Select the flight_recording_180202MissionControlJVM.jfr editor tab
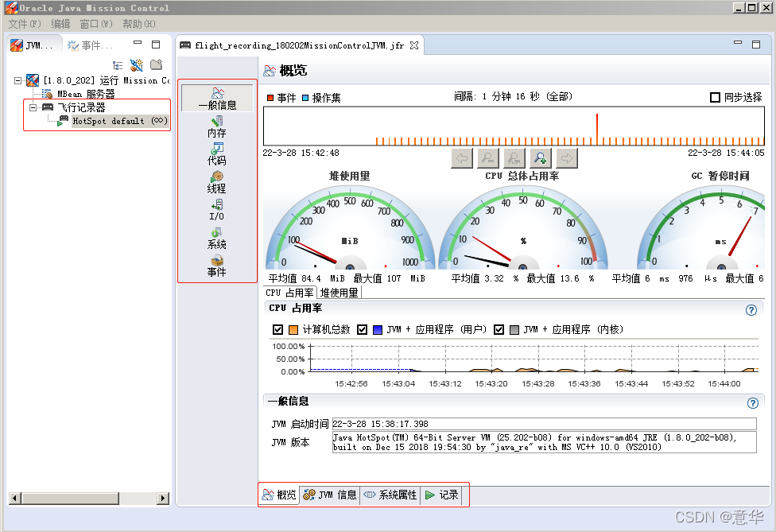Screen dimensions: 776x532 (300, 45)
